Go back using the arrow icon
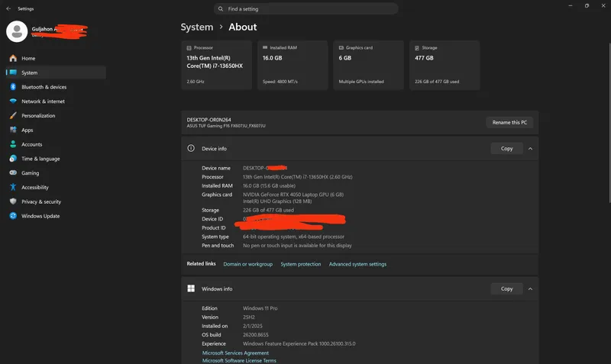This screenshot has height=364, width=611. click(8, 8)
